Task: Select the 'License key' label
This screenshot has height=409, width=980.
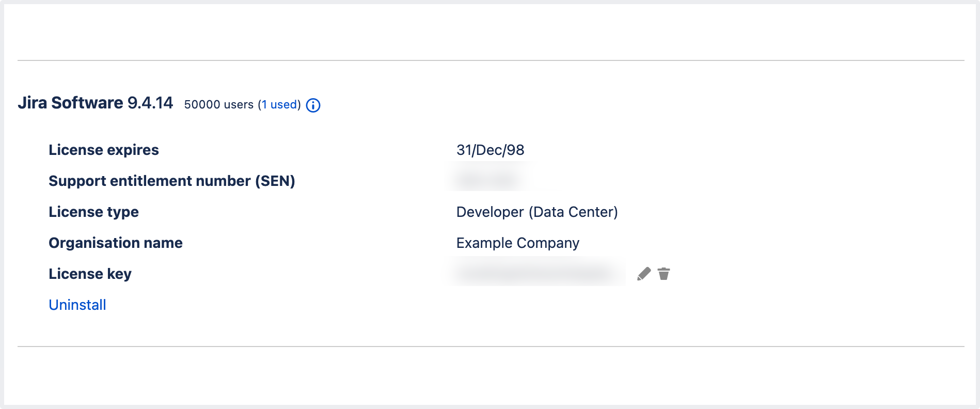Action: [x=90, y=274]
